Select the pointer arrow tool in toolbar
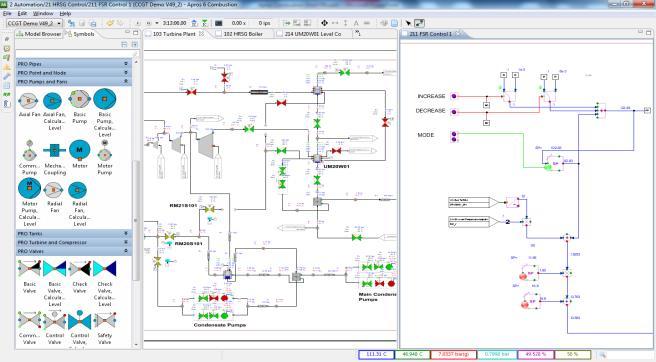The width and height of the screenshot is (656, 362). [x=408, y=23]
